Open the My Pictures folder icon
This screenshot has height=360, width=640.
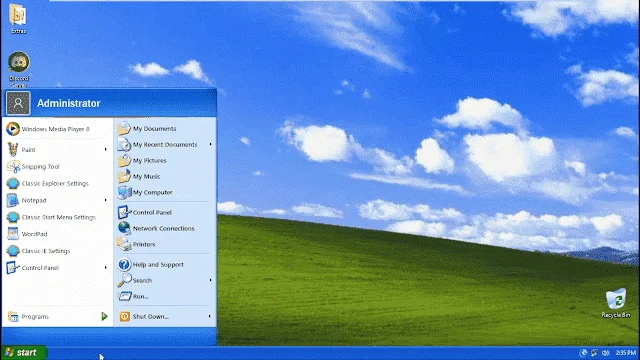[x=124, y=160]
